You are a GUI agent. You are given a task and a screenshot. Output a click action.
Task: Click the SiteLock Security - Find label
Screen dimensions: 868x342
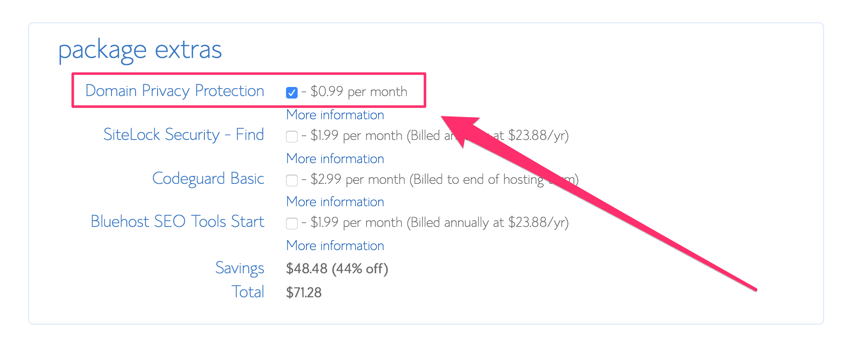[184, 135]
